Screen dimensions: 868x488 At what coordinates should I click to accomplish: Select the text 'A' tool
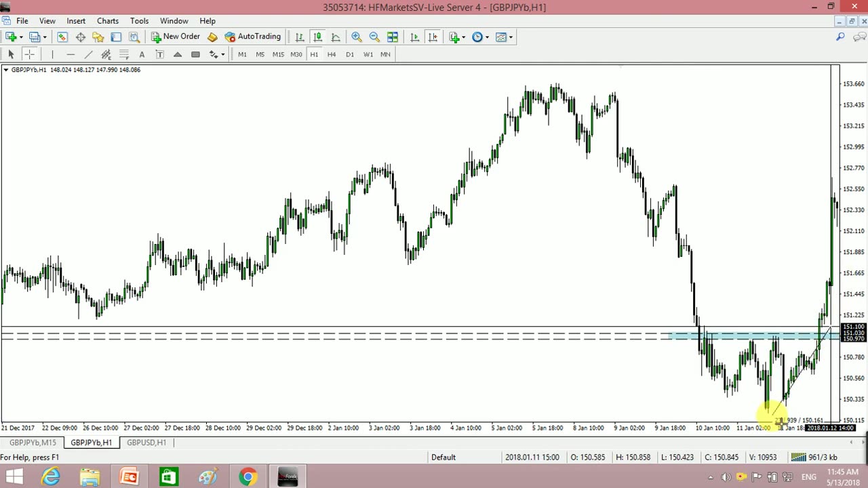click(x=142, y=54)
